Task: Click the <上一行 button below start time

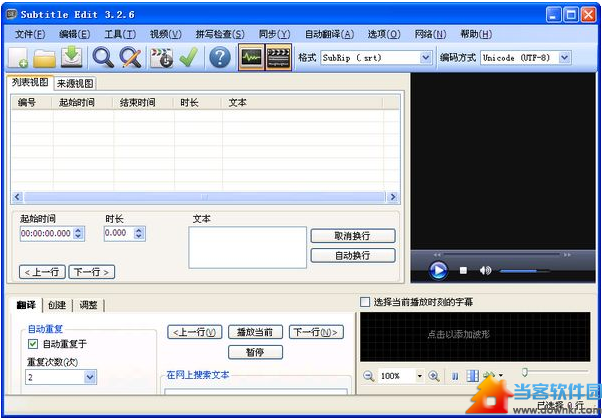Action: pos(42,272)
